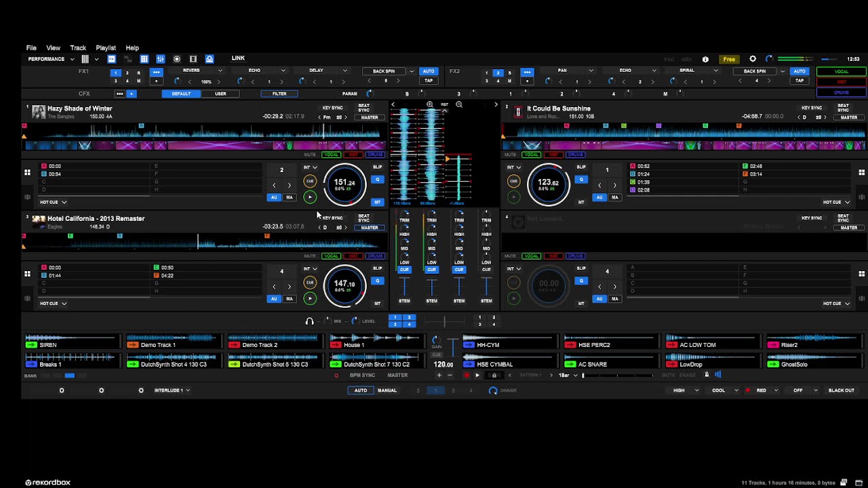Click the LINK button
This screenshot has width=868, height=488.
[x=238, y=58]
